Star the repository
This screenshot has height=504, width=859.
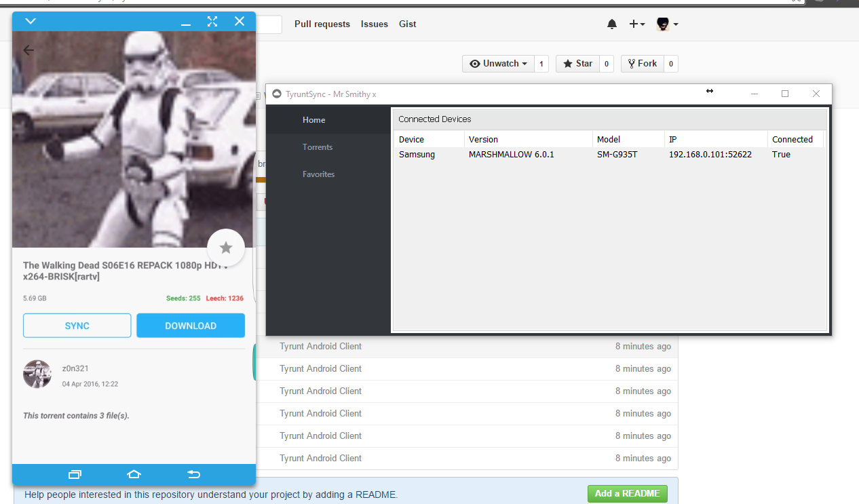coord(577,64)
